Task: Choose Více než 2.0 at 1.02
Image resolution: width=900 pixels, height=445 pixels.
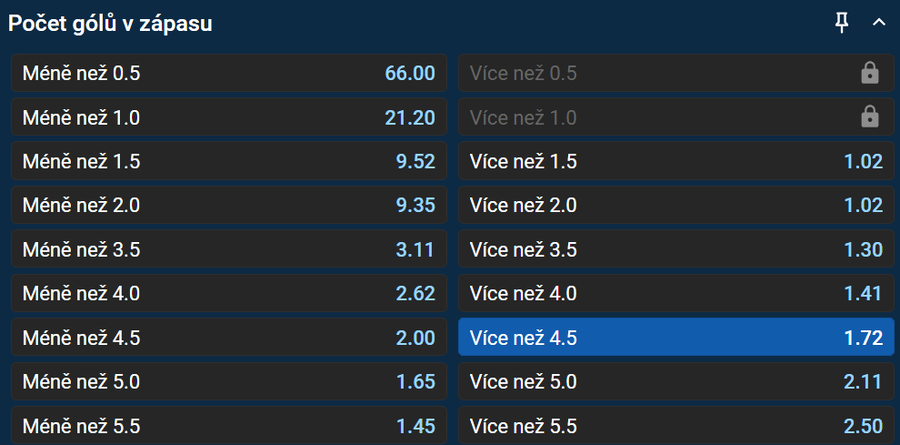Action: [676, 206]
